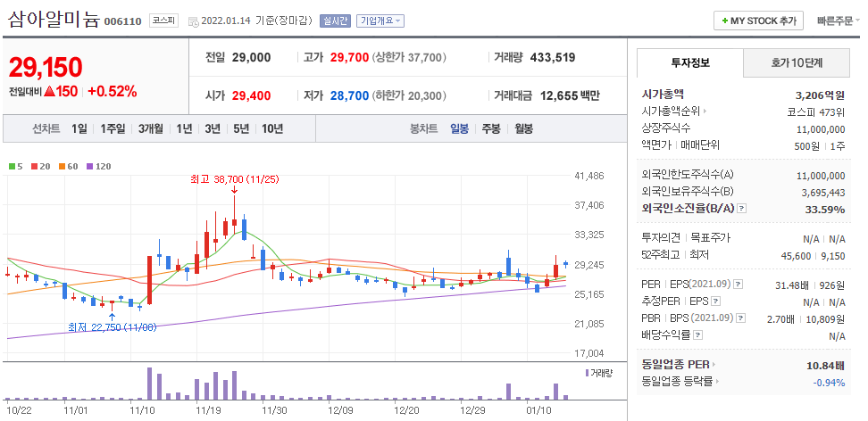The height and width of the screenshot is (421, 868).
Task: Click the 목표주가 label
Action: (711, 238)
